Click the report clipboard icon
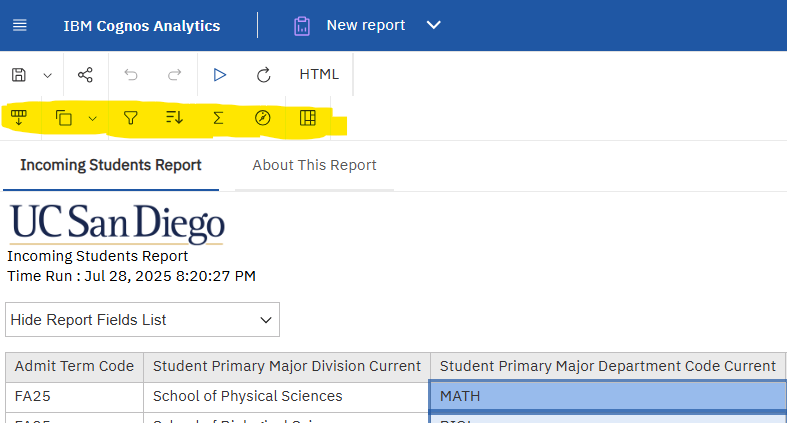Image resolution: width=787 pixels, height=423 pixels. pos(302,26)
